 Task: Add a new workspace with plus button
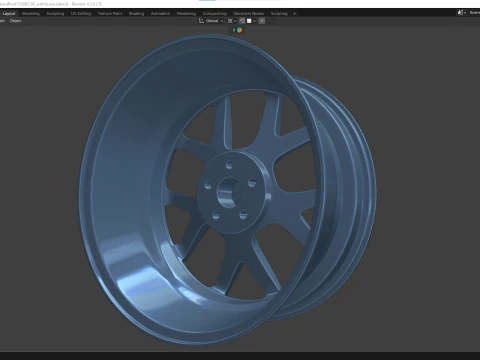click(x=294, y=14)
